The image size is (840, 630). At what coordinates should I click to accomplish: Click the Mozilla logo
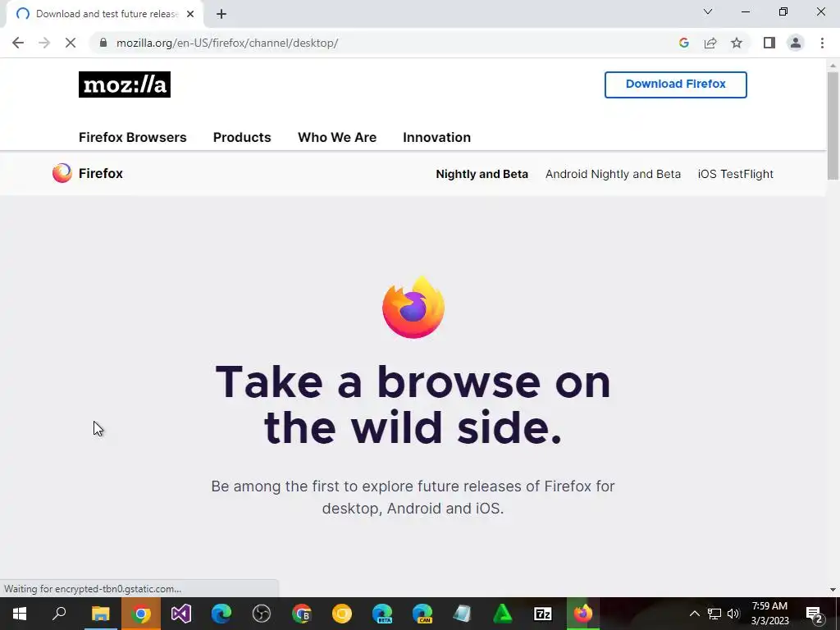click(x=125, y=84)
